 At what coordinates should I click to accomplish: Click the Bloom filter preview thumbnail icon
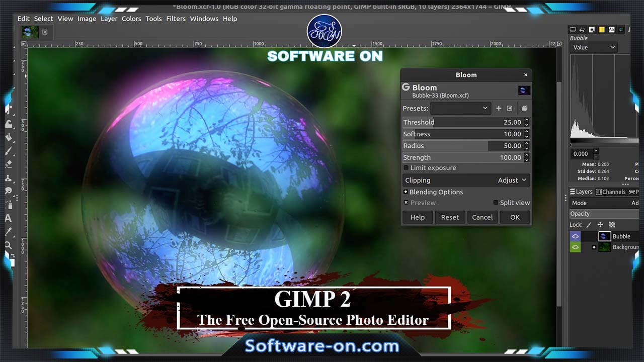[x=524, y=90]
